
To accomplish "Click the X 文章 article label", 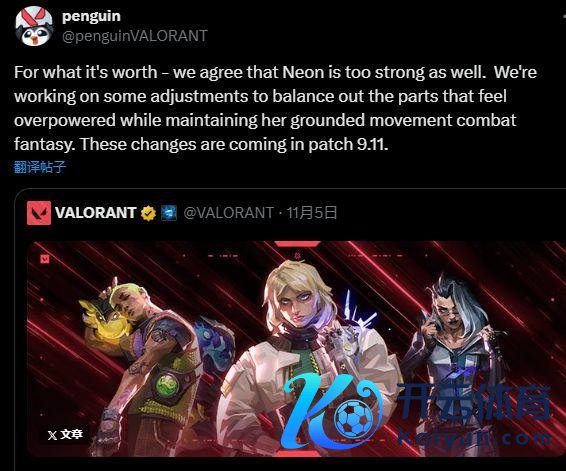I will coord(65,434).
